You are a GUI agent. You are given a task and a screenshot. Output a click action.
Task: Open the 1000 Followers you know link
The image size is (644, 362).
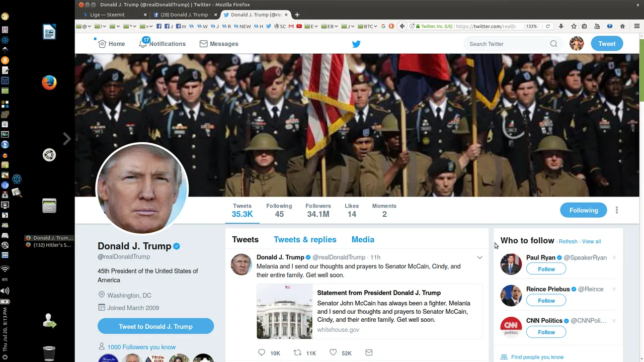[x=141, y=347]
